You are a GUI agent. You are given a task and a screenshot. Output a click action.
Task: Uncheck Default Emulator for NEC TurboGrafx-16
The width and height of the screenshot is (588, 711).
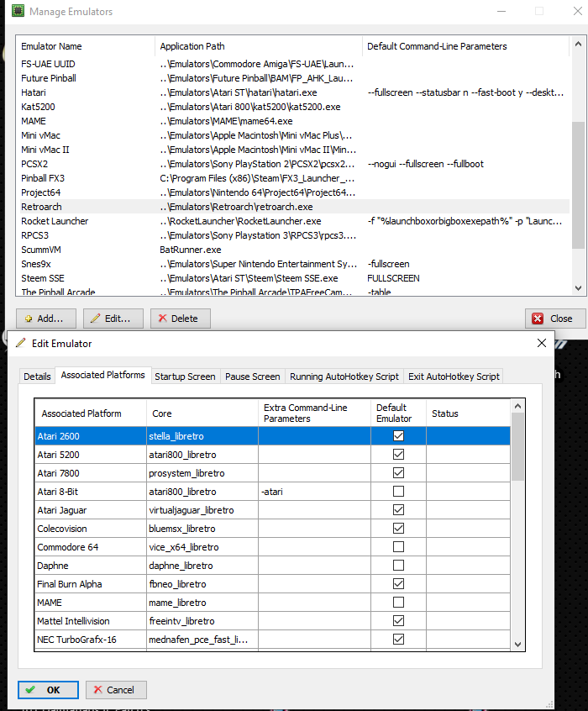tap(398, 640)
